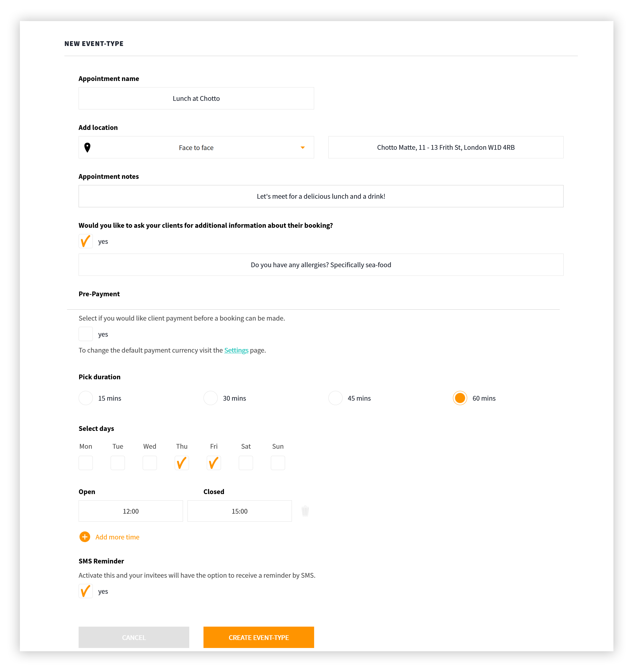
Task: Toggle the SMS Reminder yes checkbox
Action: [x=85, y=591]
